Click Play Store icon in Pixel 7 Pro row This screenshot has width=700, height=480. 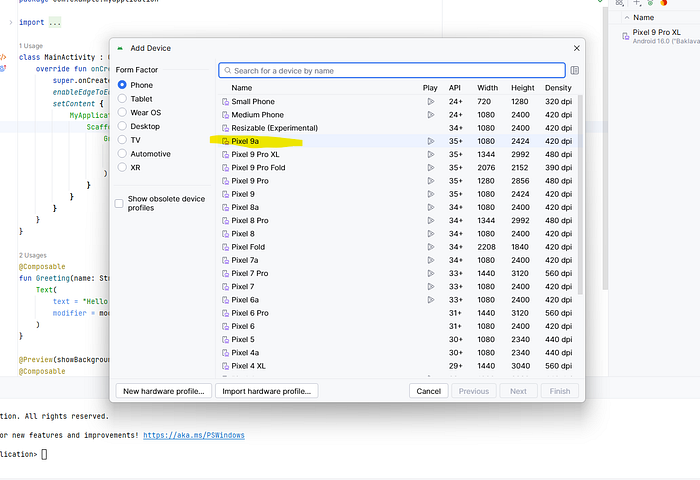tap(430, 273)
